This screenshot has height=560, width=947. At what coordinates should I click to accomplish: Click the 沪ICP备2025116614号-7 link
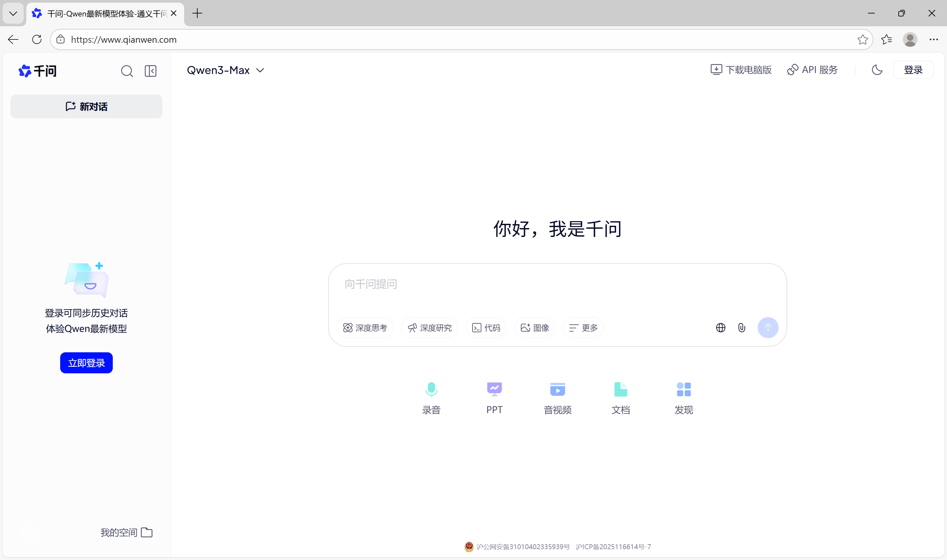click(613, 547)
